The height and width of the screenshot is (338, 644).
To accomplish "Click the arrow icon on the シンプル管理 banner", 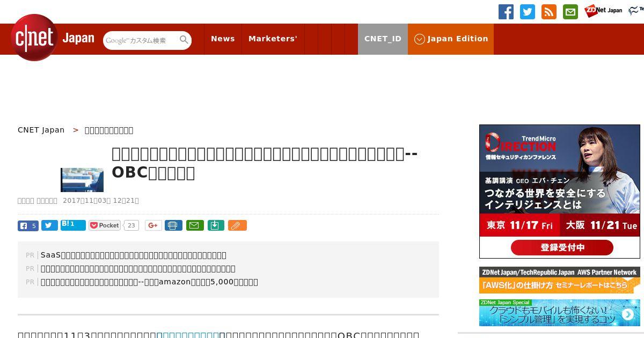I will (627, 314).
